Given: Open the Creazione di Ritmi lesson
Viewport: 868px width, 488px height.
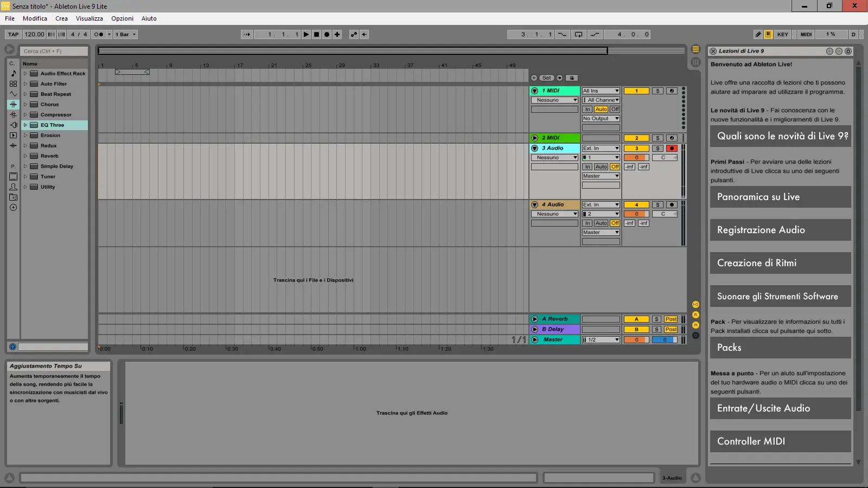Looking at the screenshot, I should [780, 263].
